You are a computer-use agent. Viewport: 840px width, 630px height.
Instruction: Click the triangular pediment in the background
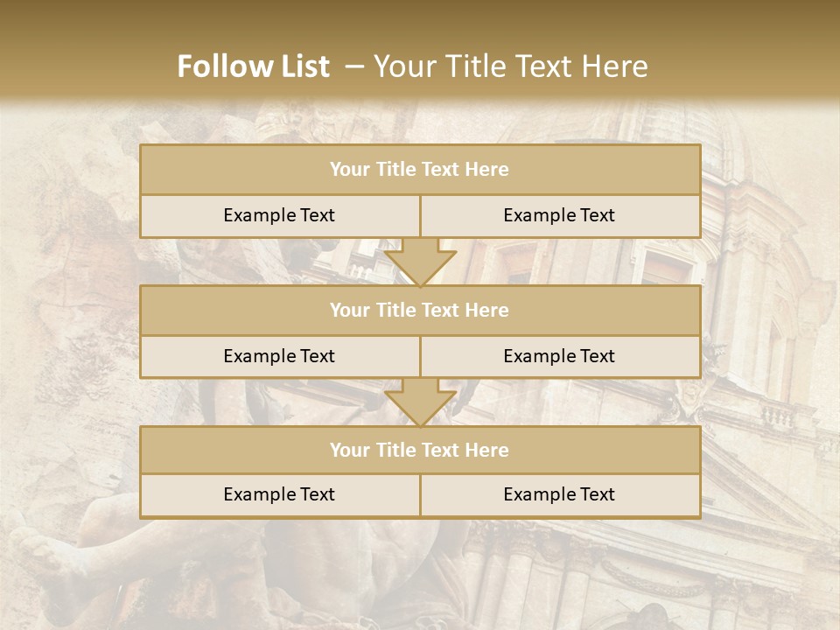tap(752, 490)
